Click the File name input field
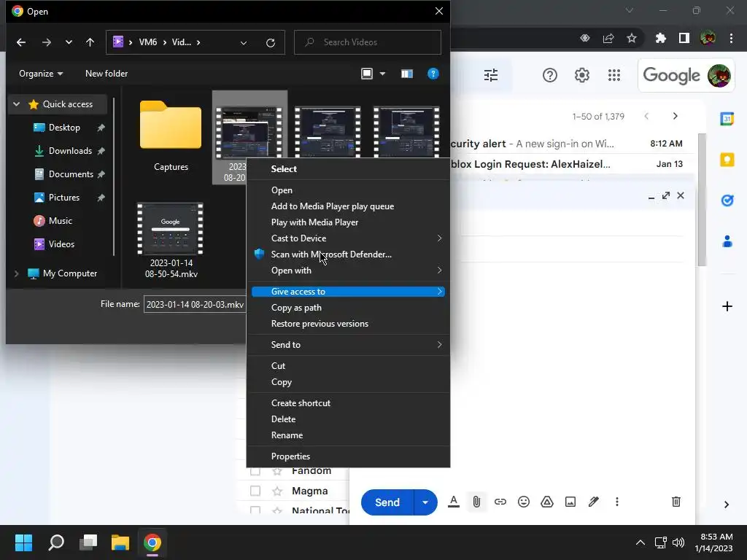This screenshot has width=747, height=560. point(194,304)
